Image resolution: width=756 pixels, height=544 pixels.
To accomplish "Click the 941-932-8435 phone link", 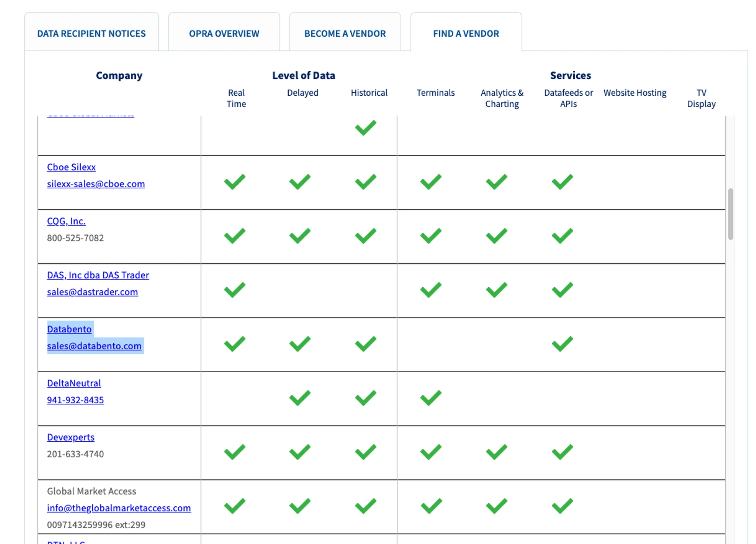I will pyautogui.click(x=75, y=400).
